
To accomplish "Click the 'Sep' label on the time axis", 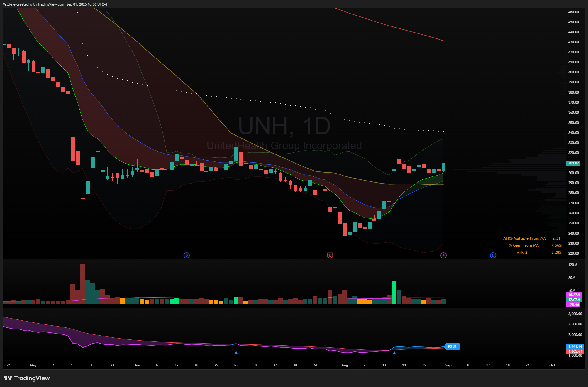I will point(448,365).
